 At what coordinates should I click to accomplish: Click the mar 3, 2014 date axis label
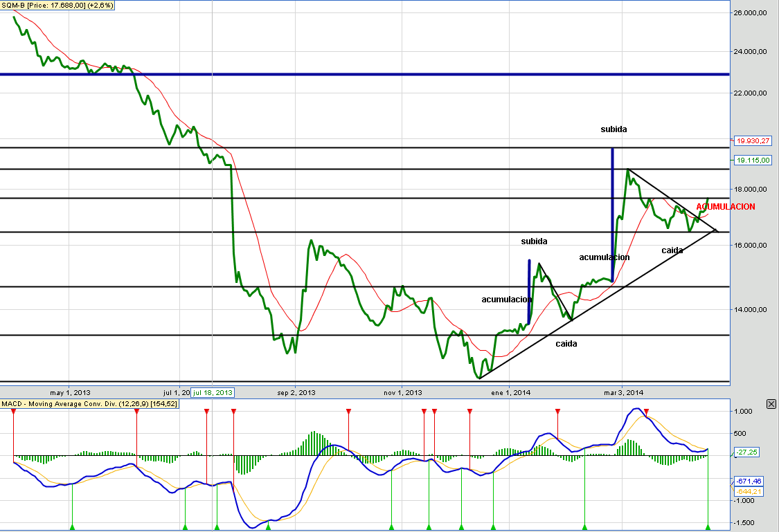click(x=624, y=392)
